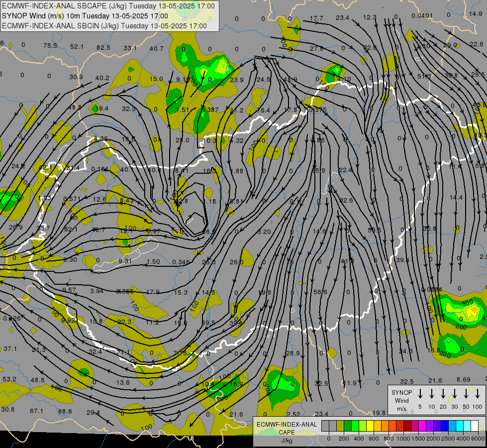
Task: Click the map value 76.4
Action: pyautogui.click(x=263, y=111)
